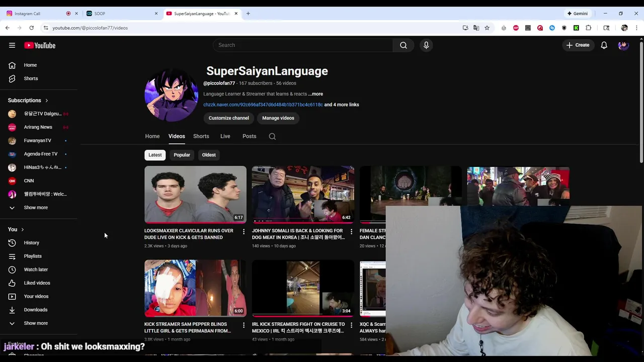Viewport: 644px width, 362px height.
Task: Click the YouTube search field
Action: 303,45
